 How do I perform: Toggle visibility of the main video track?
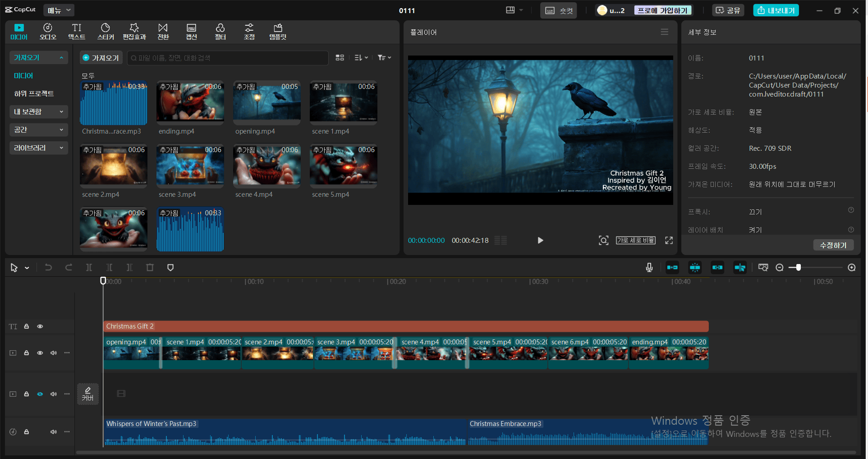coord(40,353)
